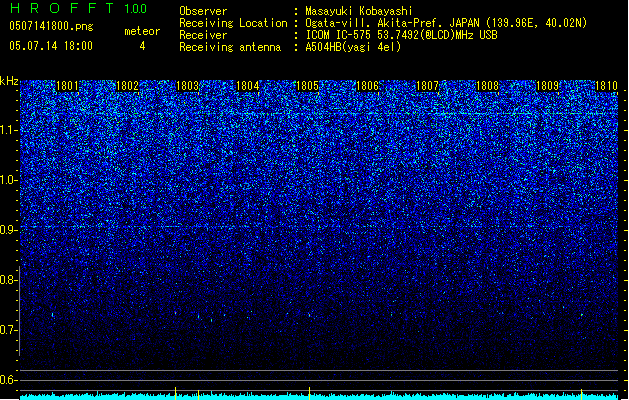Click the 'Receiver' field label
Viewport: 629px width, 400px height.
click(203, 35)
